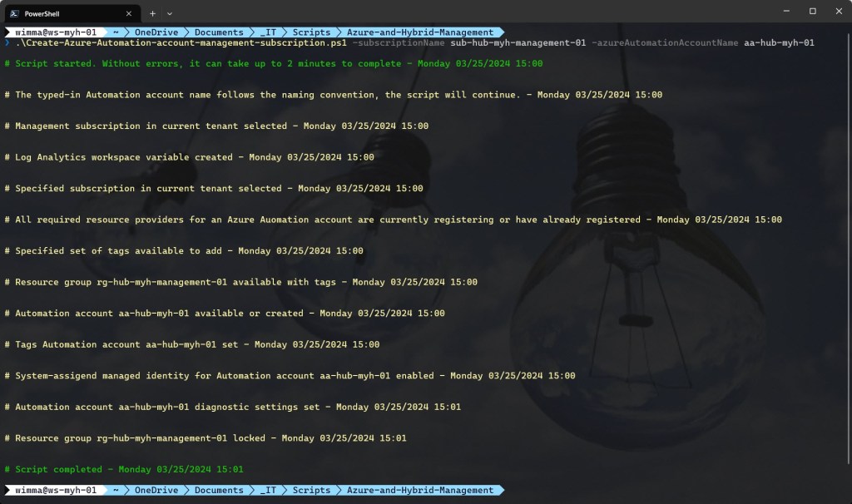This screenshot has width=852, height=504.
Task: Open a new terminal tab
Action: coord(152,12)
